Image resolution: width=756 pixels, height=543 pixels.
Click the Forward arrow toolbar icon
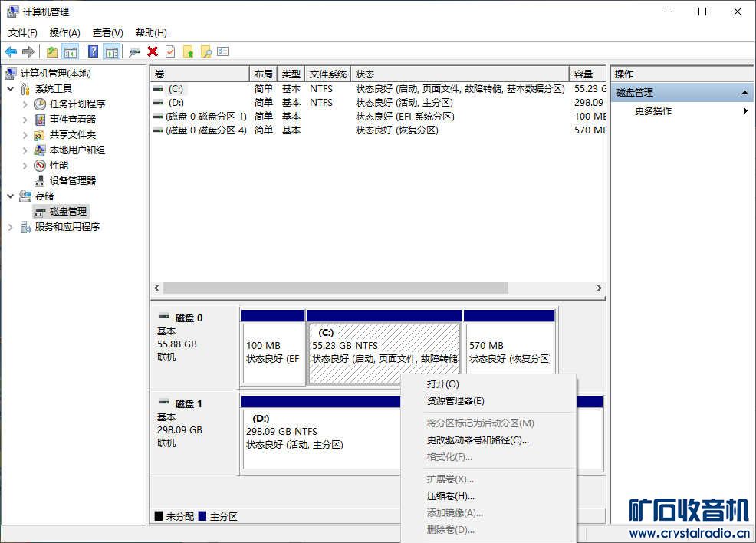tap(28, 51)
